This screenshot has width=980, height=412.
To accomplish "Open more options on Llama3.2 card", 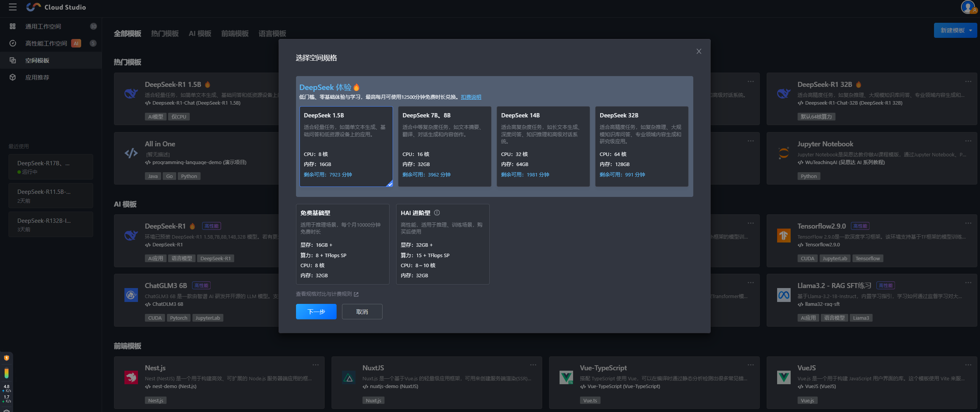I will point(968,283).
